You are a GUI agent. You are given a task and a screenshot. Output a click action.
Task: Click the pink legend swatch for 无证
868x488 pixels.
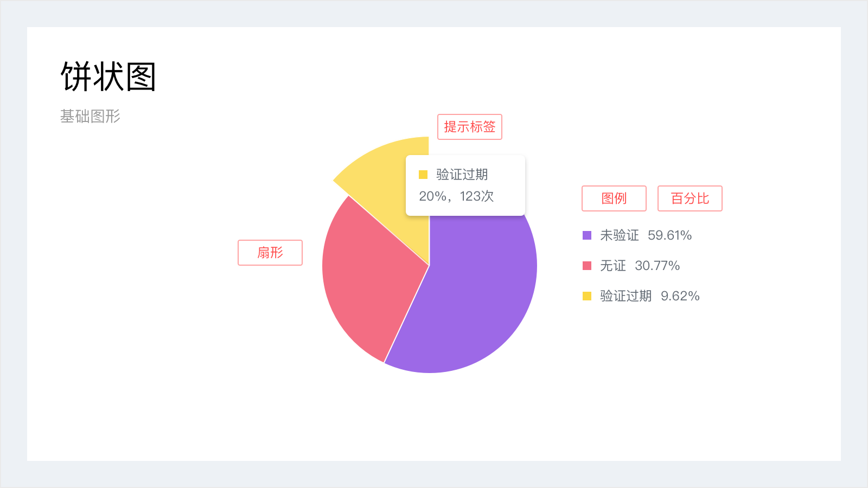tap(587, 266)
